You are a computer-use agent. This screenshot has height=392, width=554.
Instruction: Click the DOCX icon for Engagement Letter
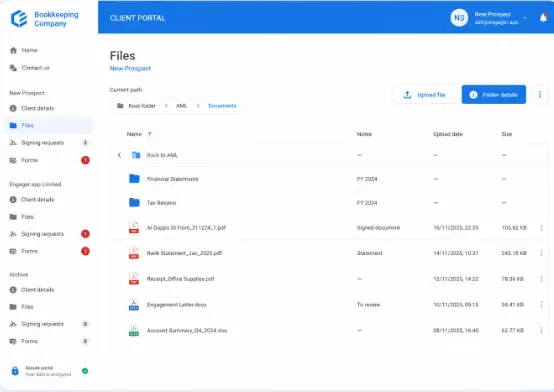[x=134, y=305]
